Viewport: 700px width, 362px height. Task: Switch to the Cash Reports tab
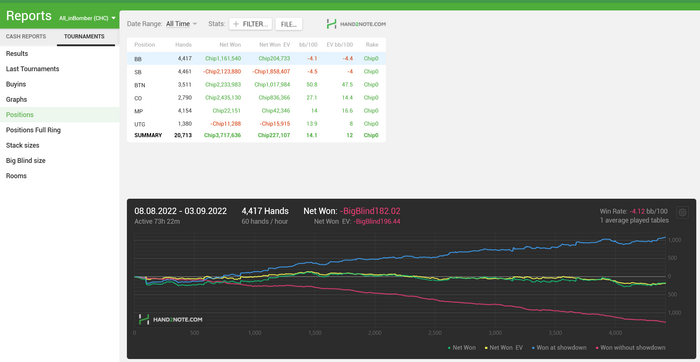coord(26,37)
